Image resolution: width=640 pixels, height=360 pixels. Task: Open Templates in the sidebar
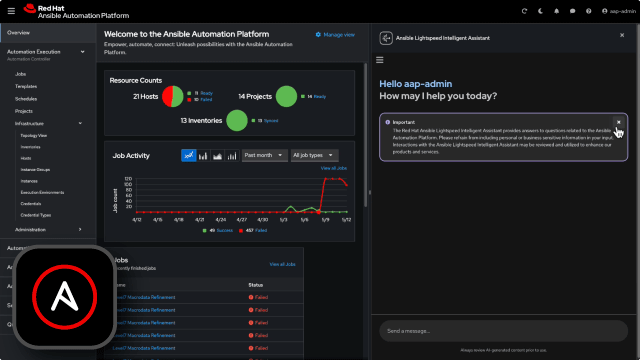(x=26, y=86)
